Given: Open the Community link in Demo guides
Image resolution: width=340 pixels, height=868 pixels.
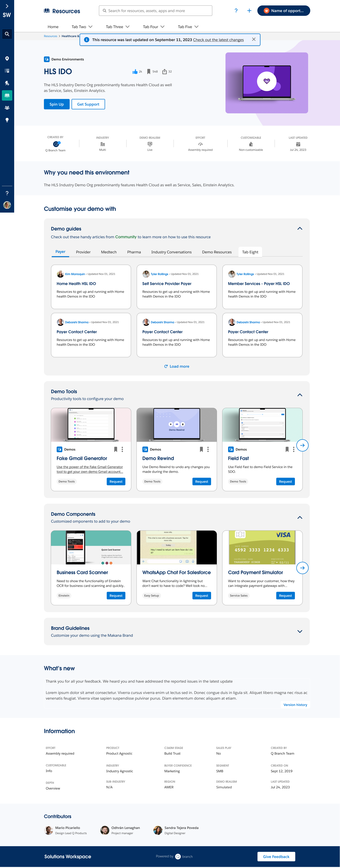Looking at the screenshot, I should coord(126,237).
